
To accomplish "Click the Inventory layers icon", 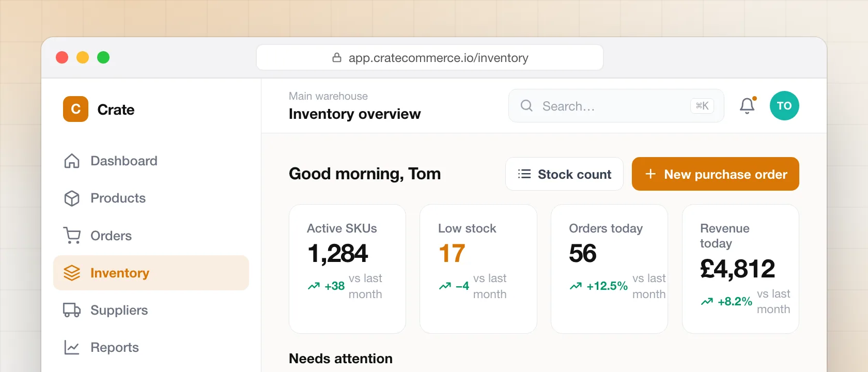I will coord(72,273).
